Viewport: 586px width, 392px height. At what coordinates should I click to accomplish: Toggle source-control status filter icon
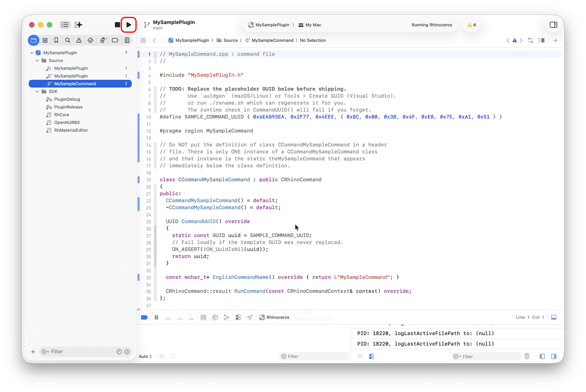127,352
